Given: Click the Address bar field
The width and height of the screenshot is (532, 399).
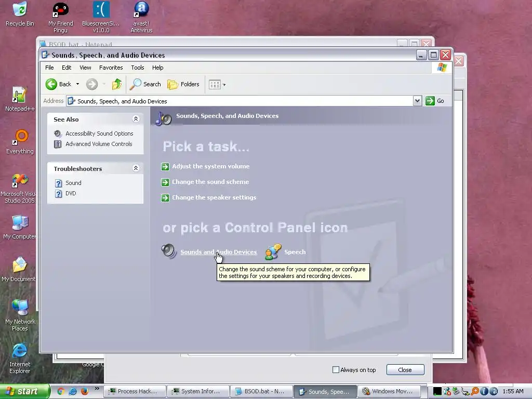Looking at the screenshot, I should (240, 101).
